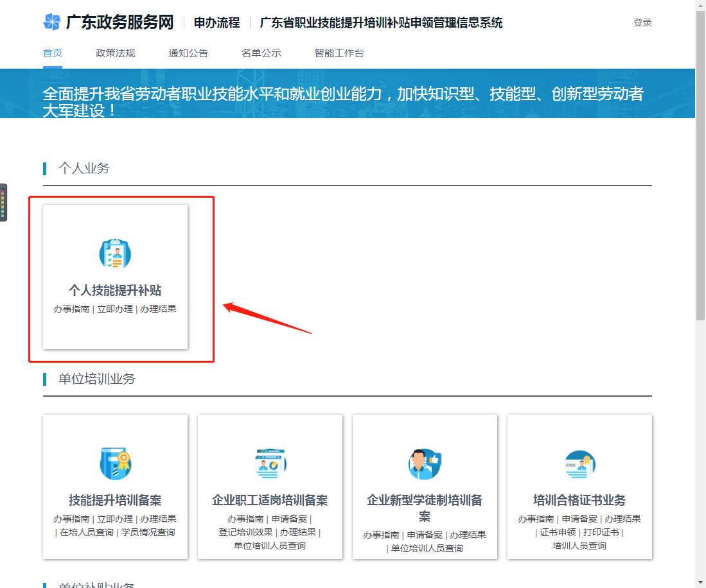Viewport: 706px width, 588px height.
Task: Open the 个人技能提升补贴 card icon
Action: (x=115, y=254)
